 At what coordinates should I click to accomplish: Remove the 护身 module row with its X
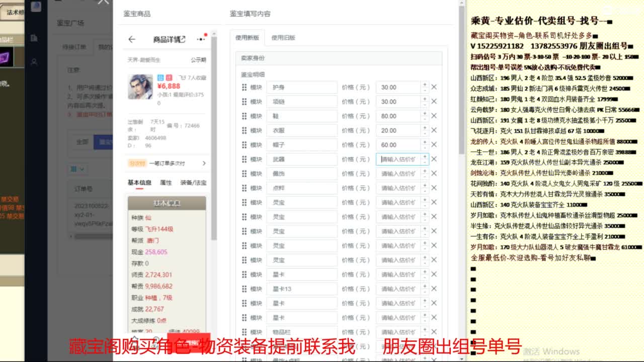point(434,87)
